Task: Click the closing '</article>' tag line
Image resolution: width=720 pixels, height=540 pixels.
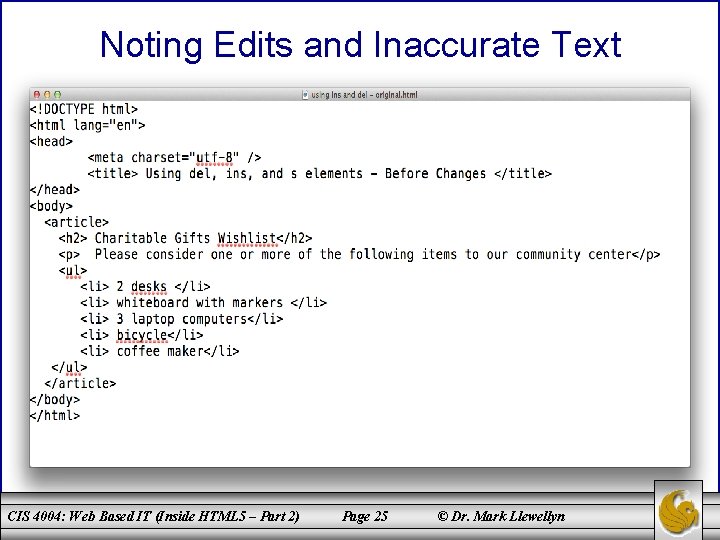Action: 80,383
